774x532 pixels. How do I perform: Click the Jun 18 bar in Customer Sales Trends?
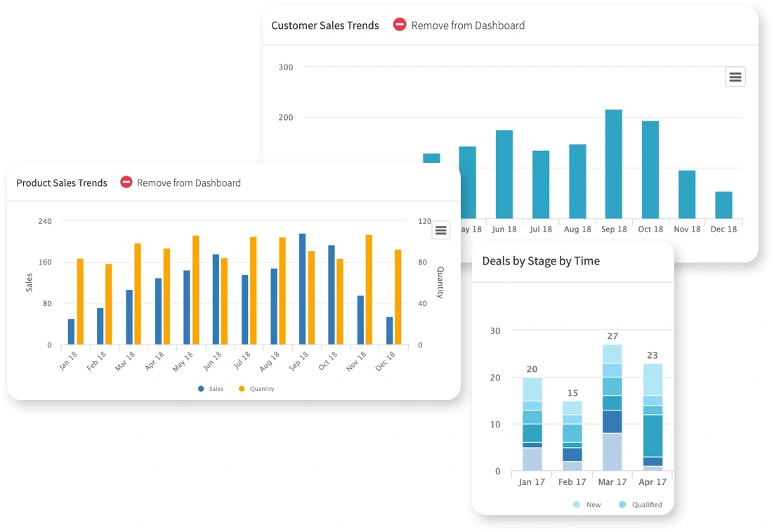(504, 175)
